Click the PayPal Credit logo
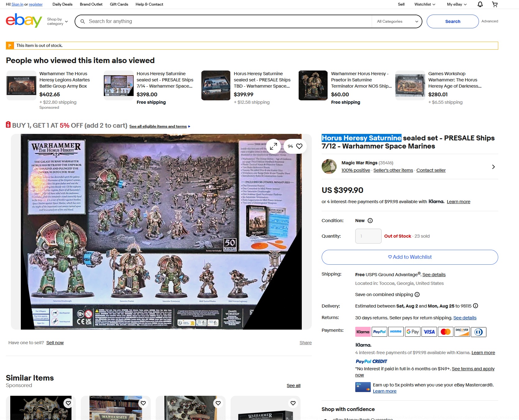This screenshot has width=519, height=420. [x=371, y=361]
